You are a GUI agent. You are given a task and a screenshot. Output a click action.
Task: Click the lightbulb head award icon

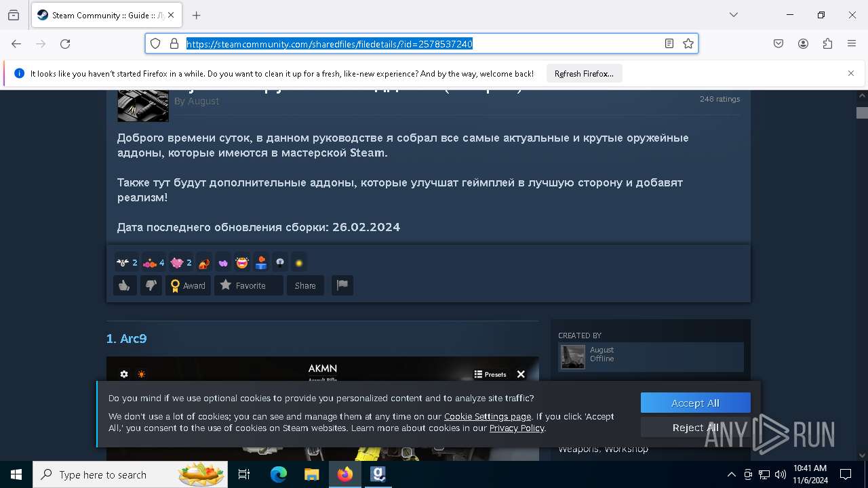pos(280,262)
